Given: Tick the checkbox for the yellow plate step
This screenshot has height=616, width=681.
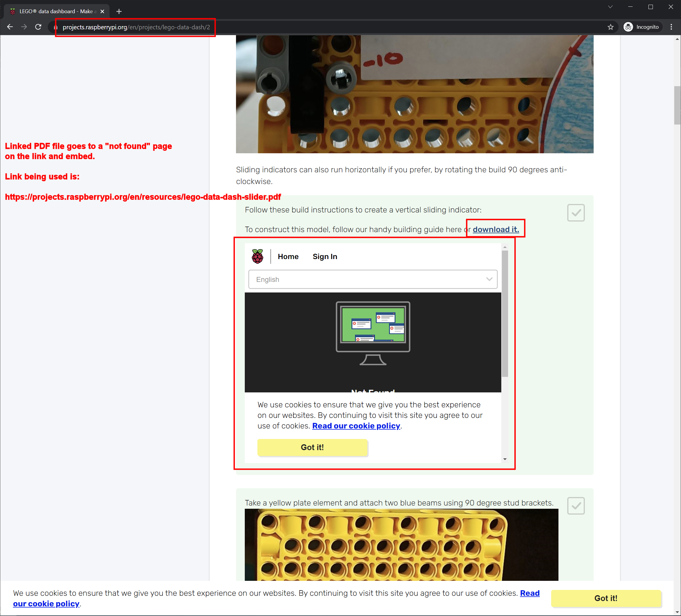Looking at the screenshot, I should pyautogui.click(x=576, y=506).
